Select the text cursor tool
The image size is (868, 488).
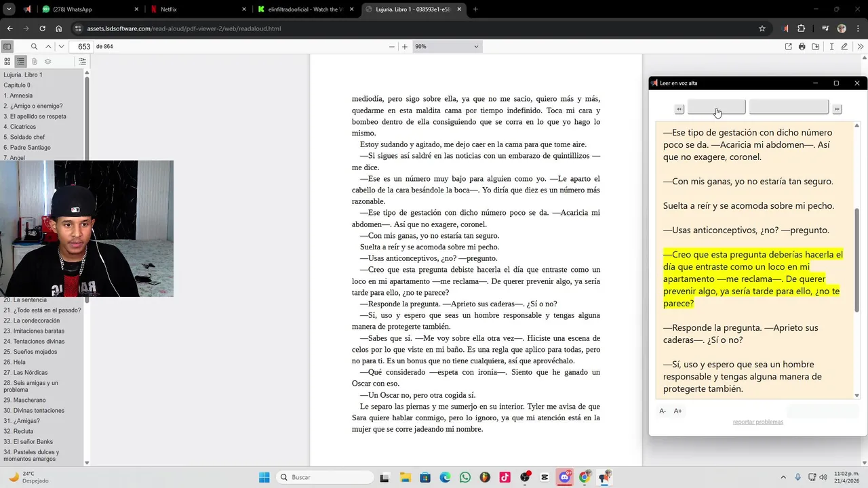point(831,47)
